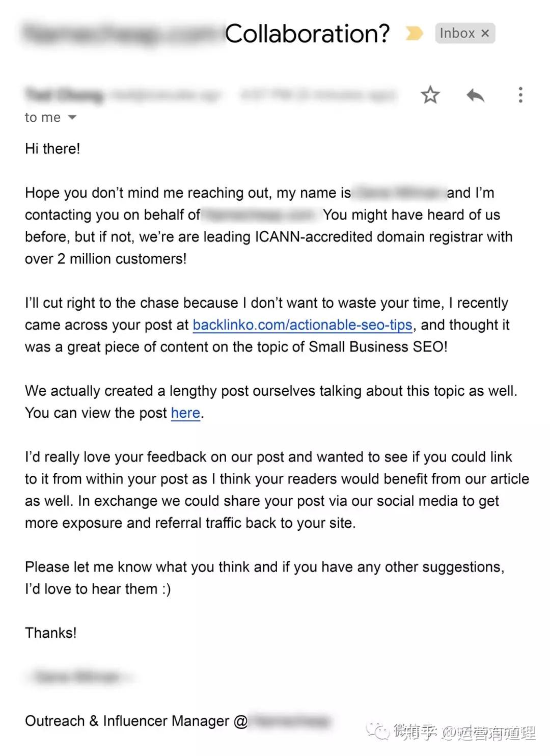Follow the 'here' link to the post
Screen dimensions: 550x756
(185, 413)
